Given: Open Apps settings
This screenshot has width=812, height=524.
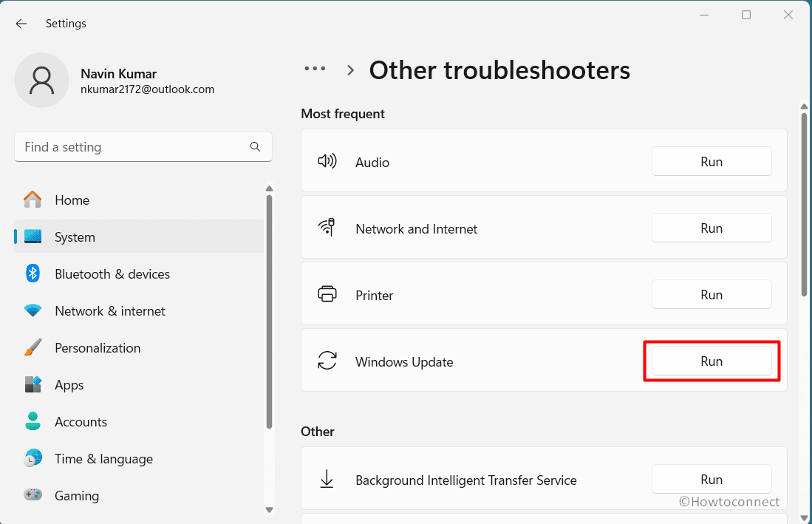Looking at the screenshot, I should click(x=139, y=385).
